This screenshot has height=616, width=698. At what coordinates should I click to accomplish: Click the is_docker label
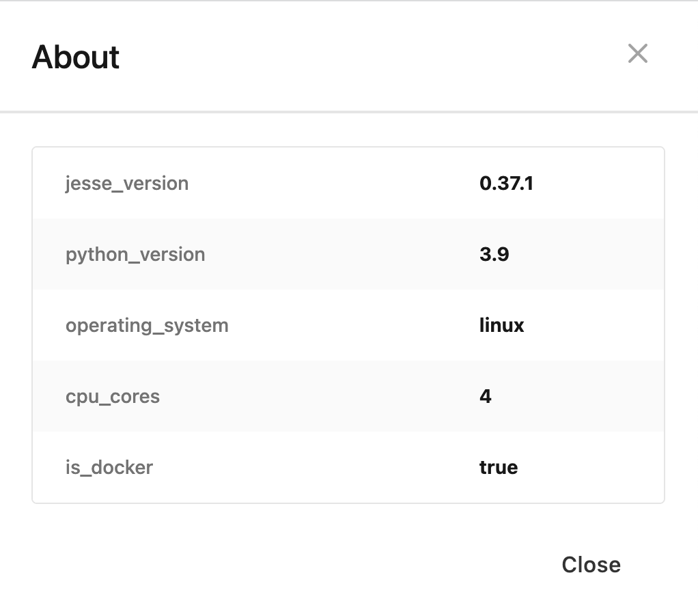(x=109, y=467)
